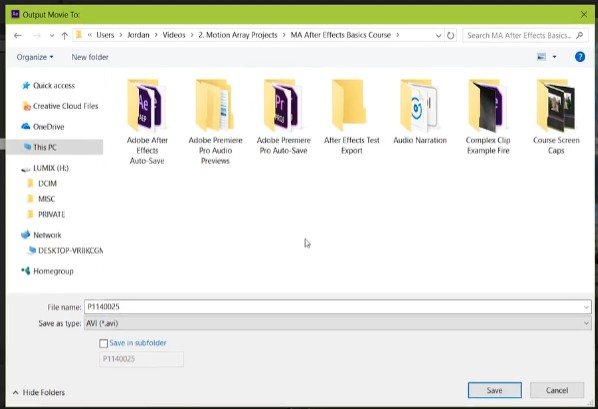Select the Audio Narration folder
The image size is (598, 409).
[420, 112]
